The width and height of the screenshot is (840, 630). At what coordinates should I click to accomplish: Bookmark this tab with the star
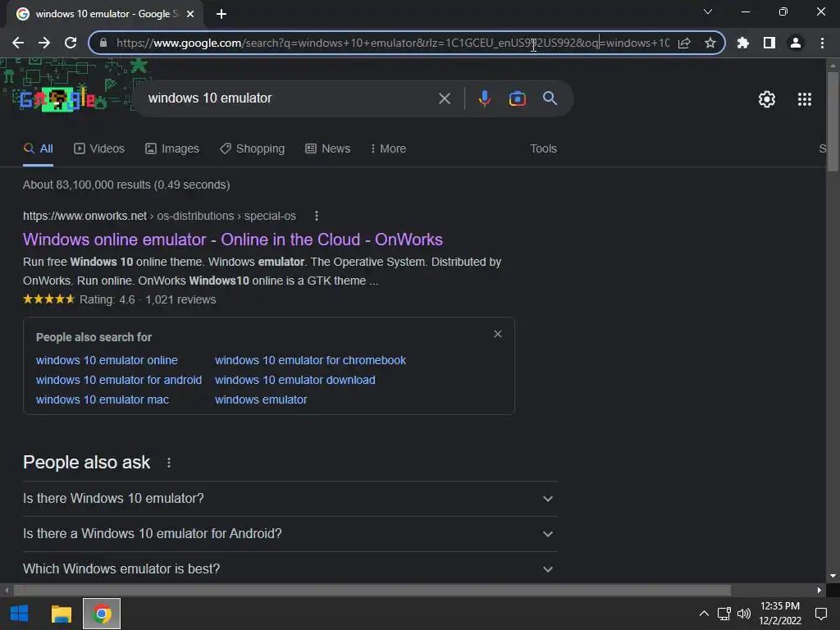pyautogui.click(x=710, y=43)
